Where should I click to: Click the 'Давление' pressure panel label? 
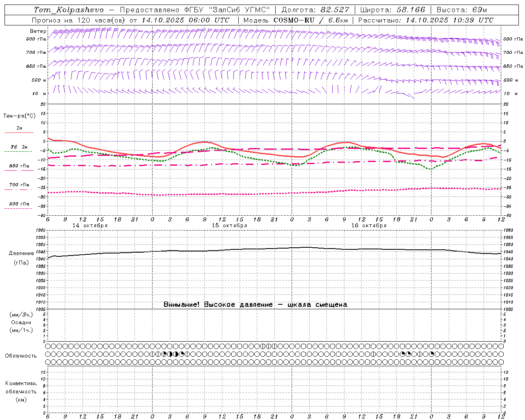21,253
